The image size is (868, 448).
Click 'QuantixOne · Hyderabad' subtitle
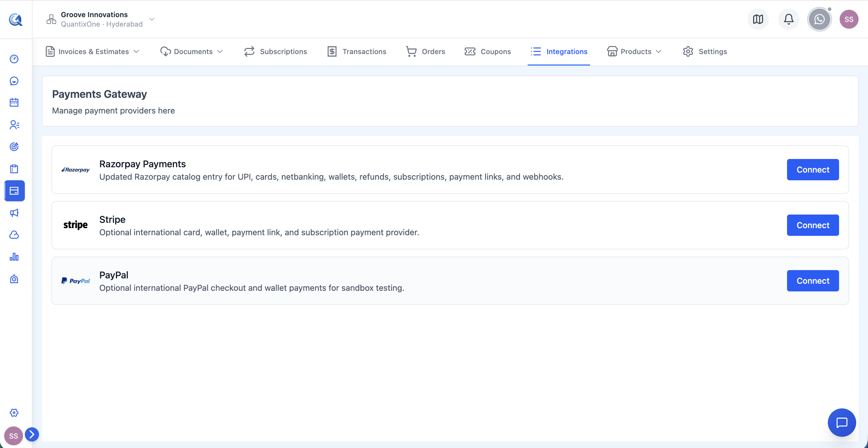(102, 24)
